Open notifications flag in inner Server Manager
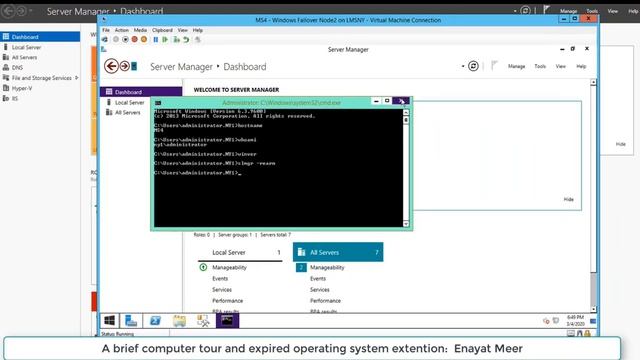 pyautogui.click(x=494, y=66)
